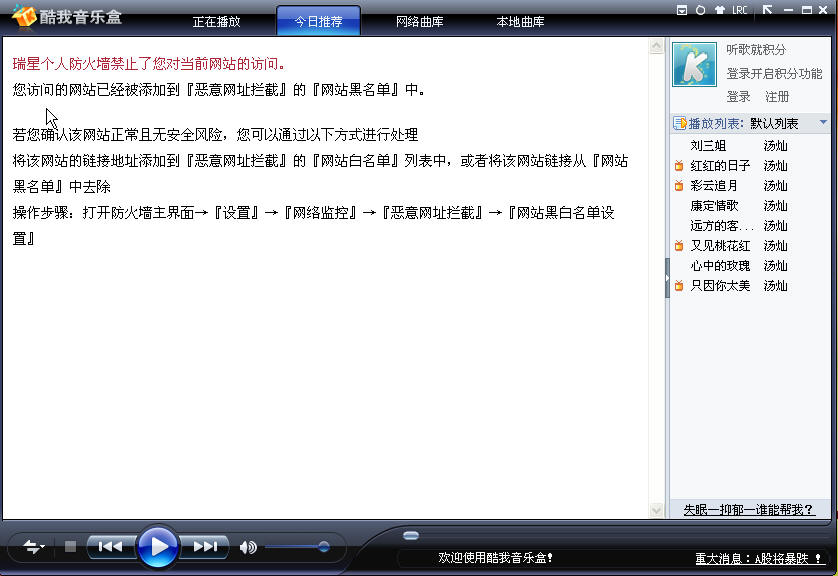Select the song 只因你太美 in playlist

(x=720, y=286)
